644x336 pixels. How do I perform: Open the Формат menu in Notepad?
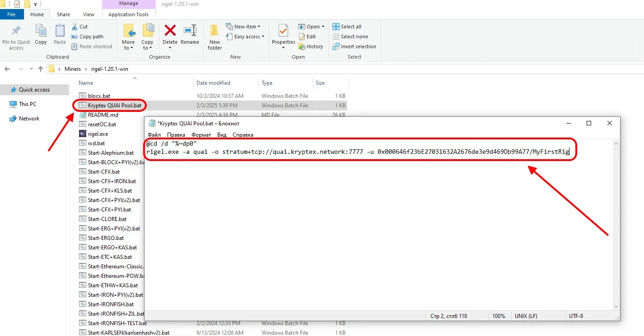click(x=201, y=135)
